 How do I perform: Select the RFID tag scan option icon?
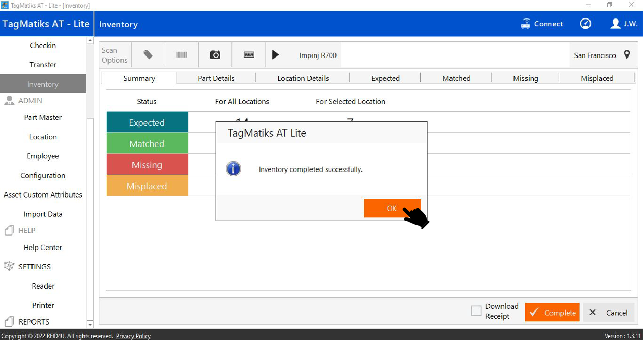pos(148,55)
